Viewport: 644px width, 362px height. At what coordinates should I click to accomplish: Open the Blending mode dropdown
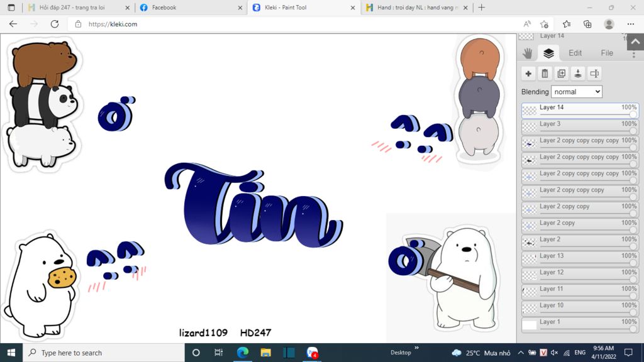pos(577,92)
